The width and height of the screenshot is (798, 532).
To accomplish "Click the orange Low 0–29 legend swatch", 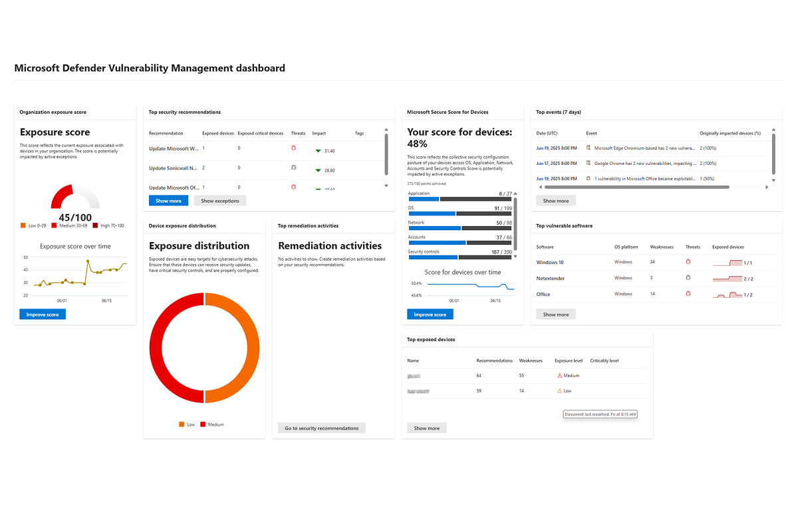I will tap(23, 225).
